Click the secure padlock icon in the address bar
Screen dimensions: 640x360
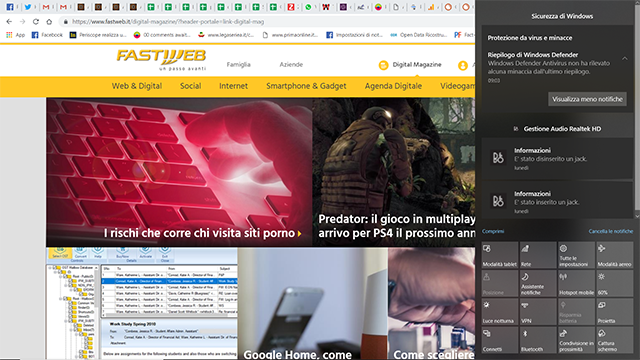pyautogui.click(x=65, y=22)
